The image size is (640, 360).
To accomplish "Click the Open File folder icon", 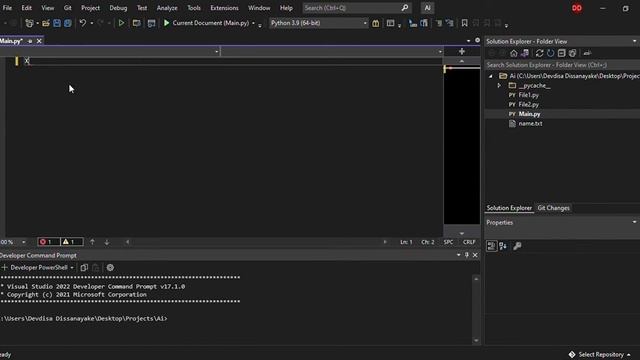I will coord(46,23).
